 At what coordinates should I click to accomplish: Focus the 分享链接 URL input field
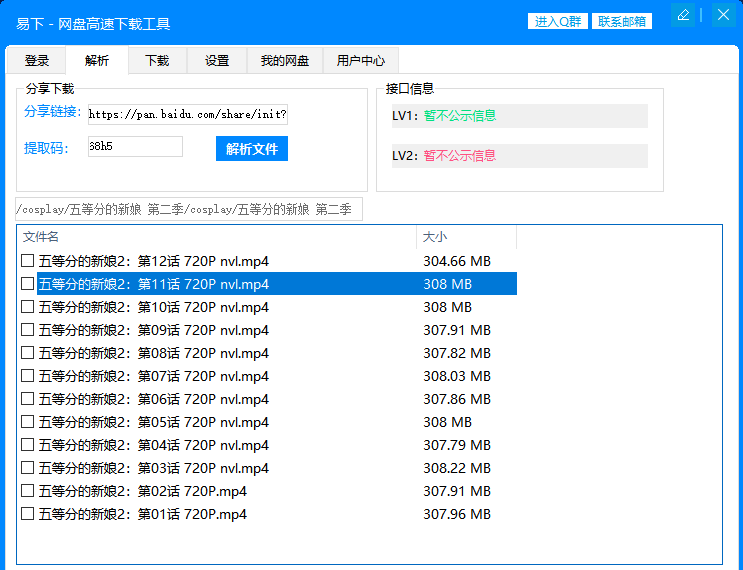[188, 115]
